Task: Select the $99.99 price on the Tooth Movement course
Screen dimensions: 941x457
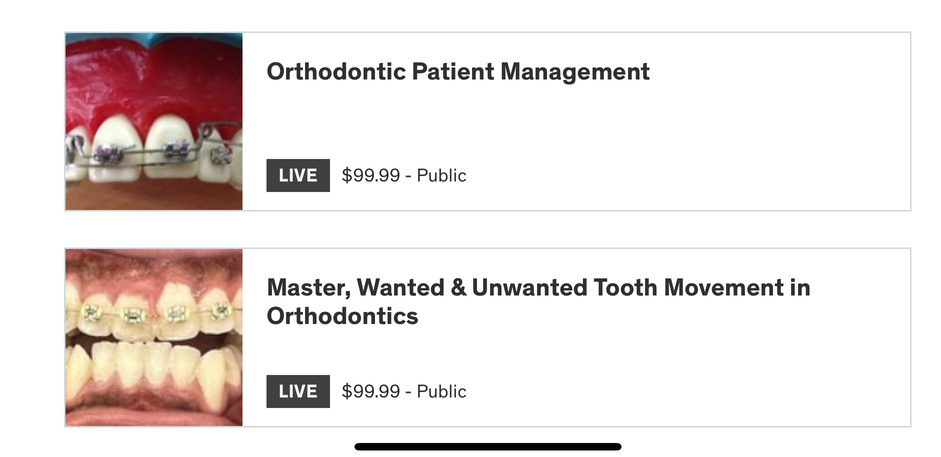Action: [370, 392]
